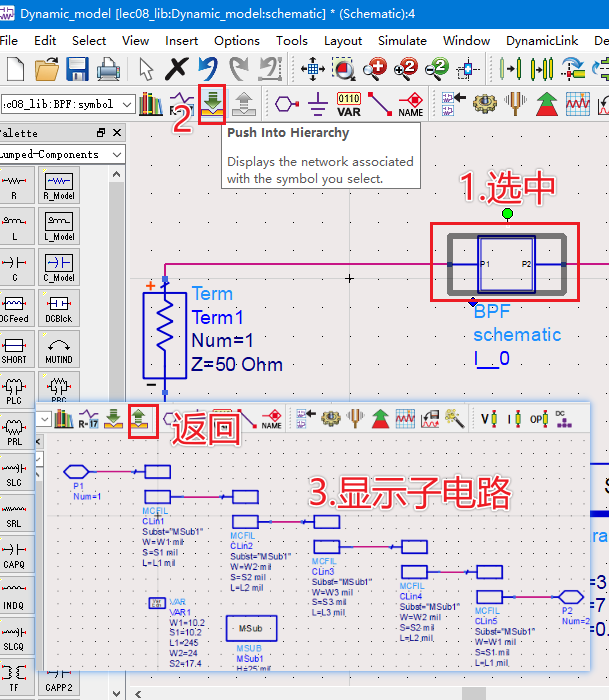Click the palette scrollbar up arrow
The height and width of the screenshot is (700, 609).
[117, 174]
